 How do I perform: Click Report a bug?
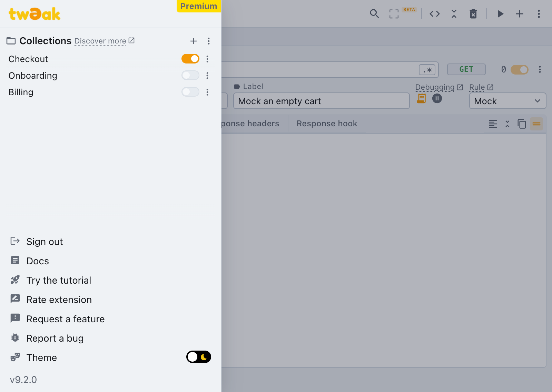(x=55, y=338)
